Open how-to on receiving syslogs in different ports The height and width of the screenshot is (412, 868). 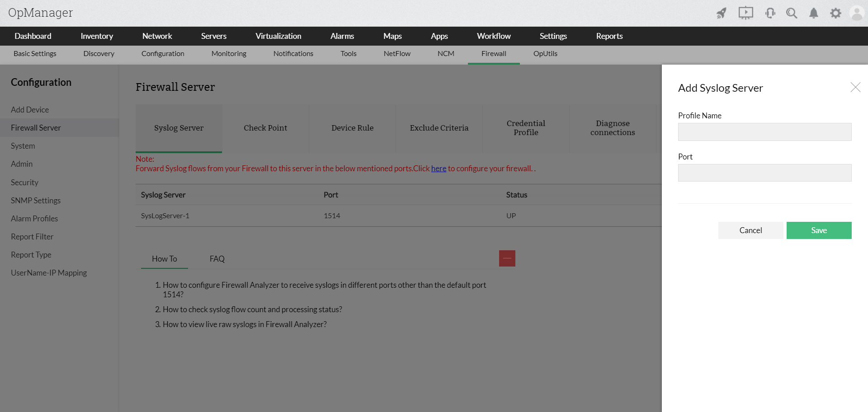324,290
